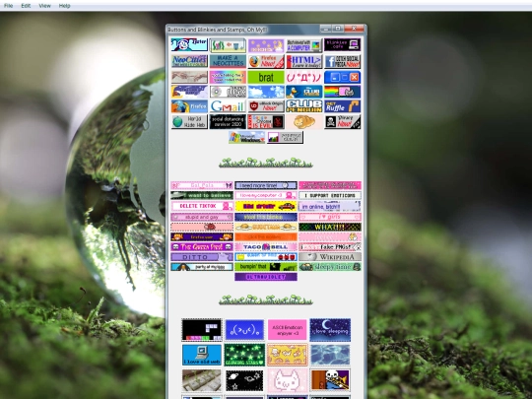
Task: Click the blue XP window-controls badge
Action: click(x=342, y=77)
